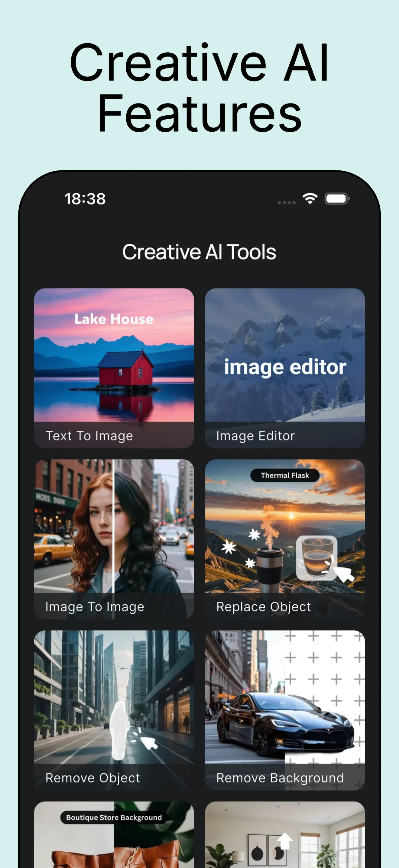This screenshot has width=399, height=868.
Task: Click the Wi-Fi status icon
Action: tap(310, 199)
